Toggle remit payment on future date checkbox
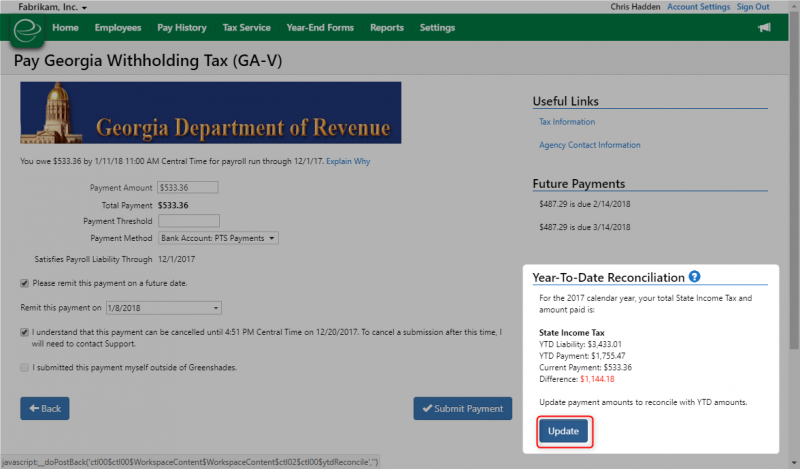800x469 pixels. (x=24, y=283)
